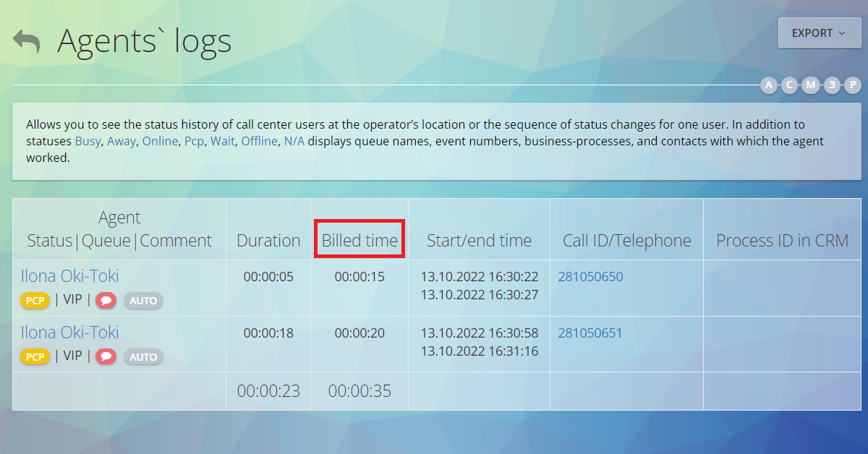
Task: Click the round A badge
Action: [x=768, y=85]
